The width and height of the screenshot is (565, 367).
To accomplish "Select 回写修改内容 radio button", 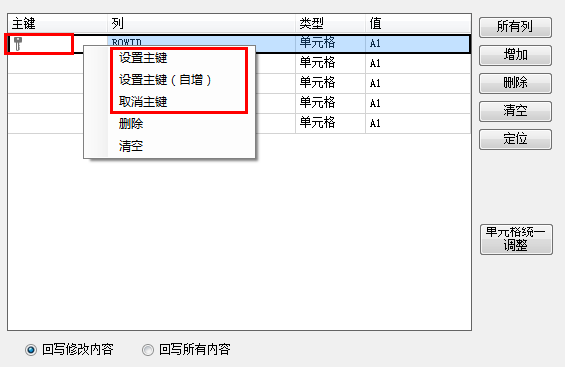I will pyautogui.click(x=31, y=350).
